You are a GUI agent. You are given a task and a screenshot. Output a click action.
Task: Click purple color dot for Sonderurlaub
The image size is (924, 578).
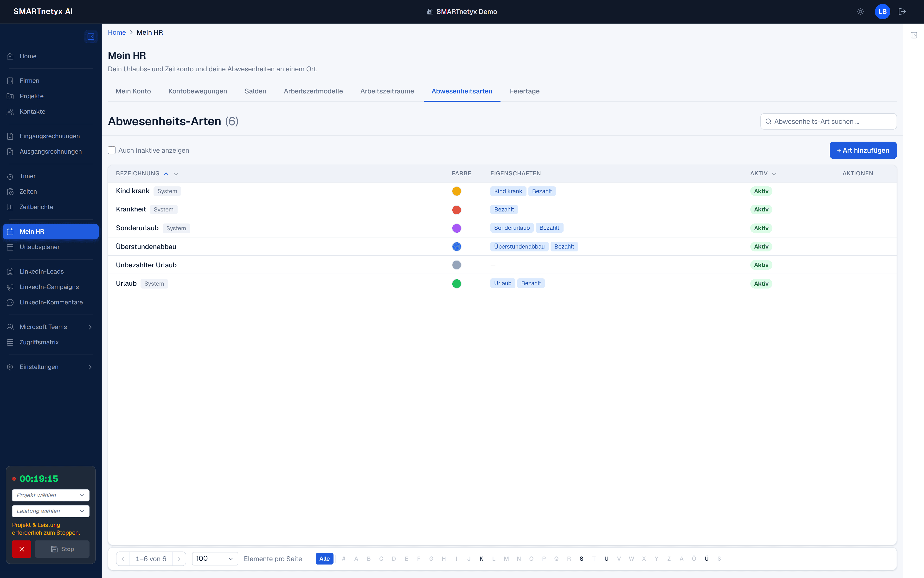[x=457, y=228]
